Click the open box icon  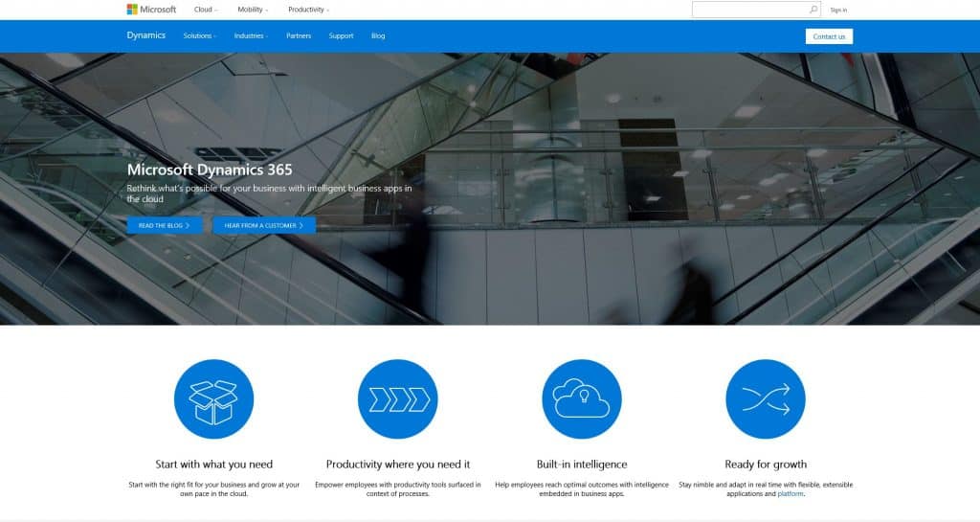tap(213, 399)
